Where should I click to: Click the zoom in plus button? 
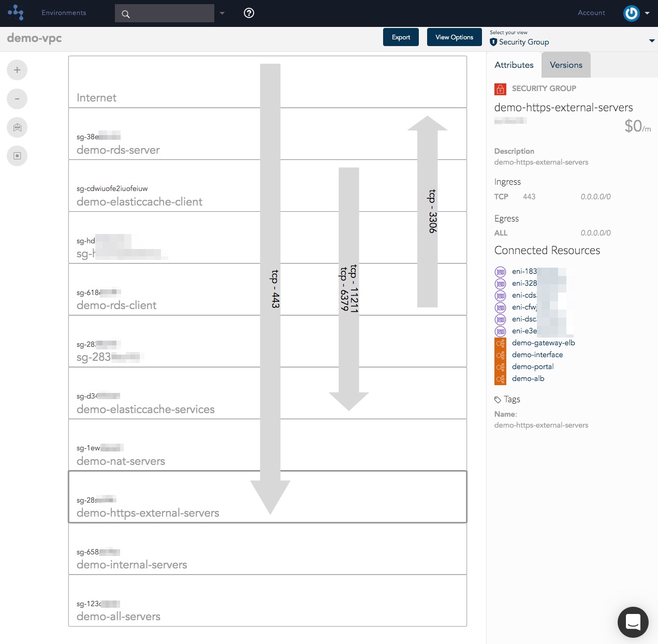point(17,70)
